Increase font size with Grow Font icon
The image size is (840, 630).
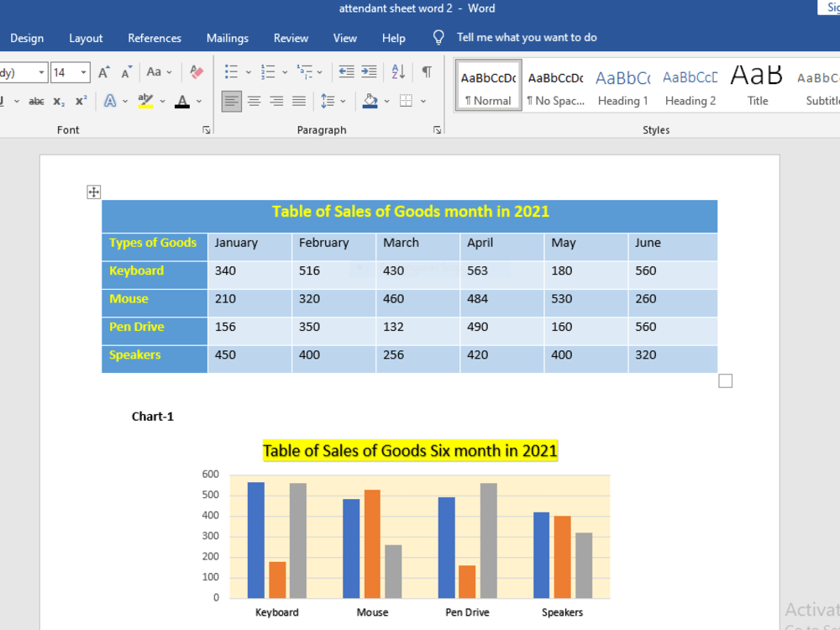click(104, 72)
